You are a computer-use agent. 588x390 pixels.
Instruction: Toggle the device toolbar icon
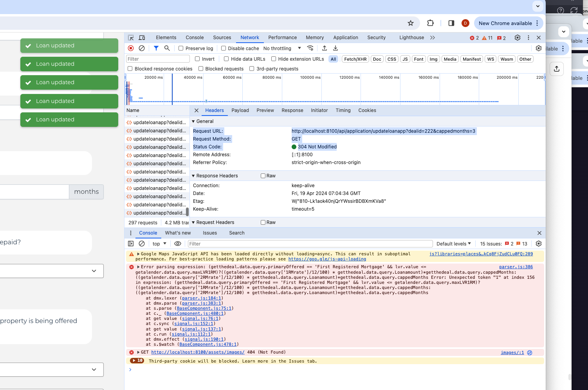(142, 38)
